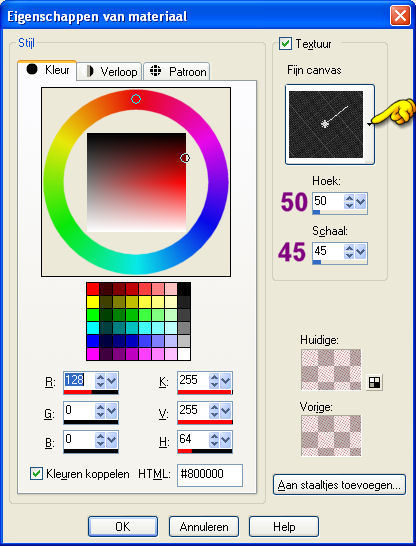
Task: Pick the pure yellow swatch in palette
Action: [93, 302]
